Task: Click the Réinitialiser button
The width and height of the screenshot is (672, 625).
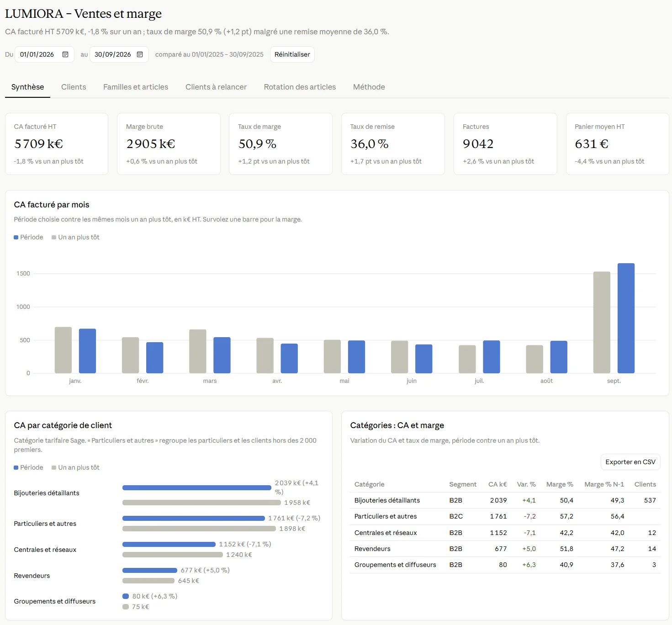Action: coord(292,54)
